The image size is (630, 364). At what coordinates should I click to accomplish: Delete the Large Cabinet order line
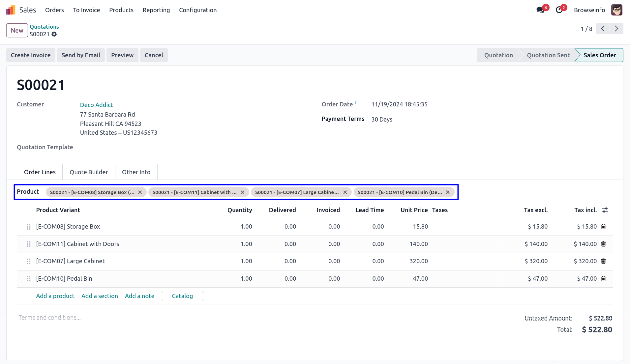[x=603, y=261]
